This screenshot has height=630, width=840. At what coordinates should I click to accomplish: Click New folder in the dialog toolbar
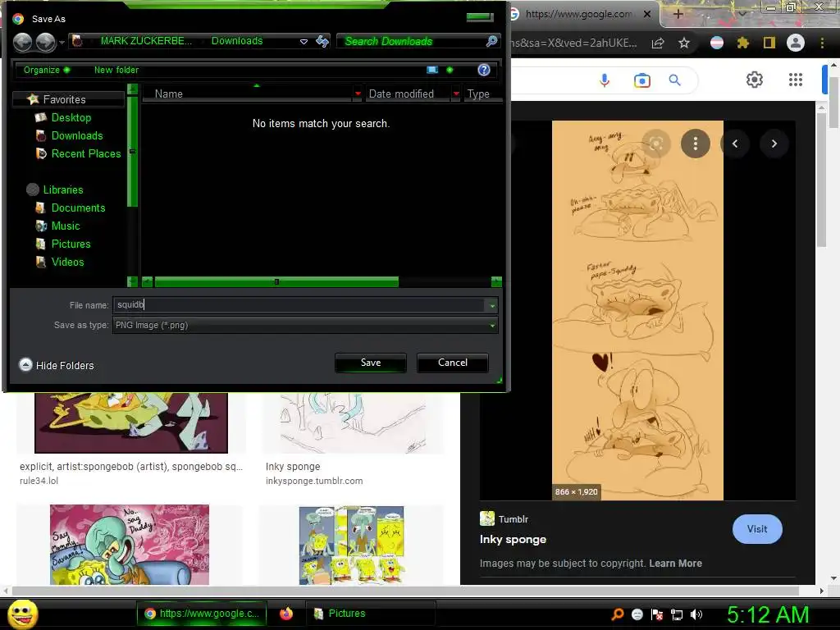click(116, 70)
